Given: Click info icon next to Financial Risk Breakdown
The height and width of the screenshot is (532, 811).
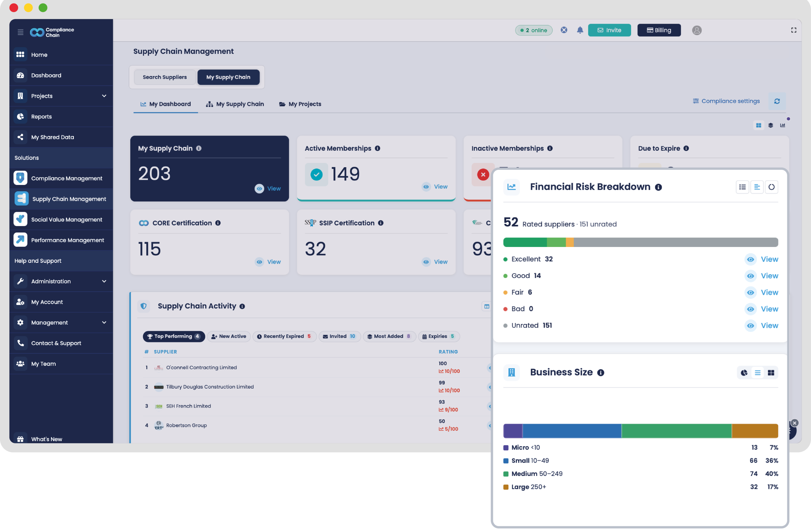Looking at the screenshot, I should pos(658,187).
